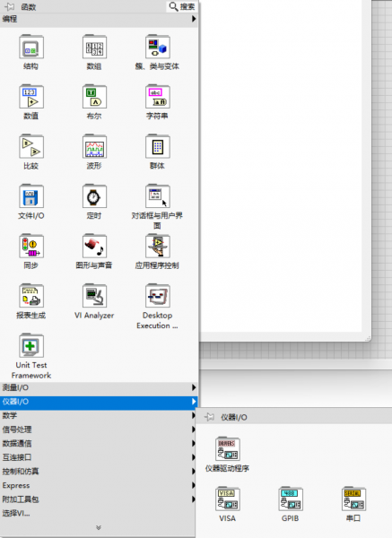Expand the 信号处理 category

pyautogui.click(x=99, y=430)
